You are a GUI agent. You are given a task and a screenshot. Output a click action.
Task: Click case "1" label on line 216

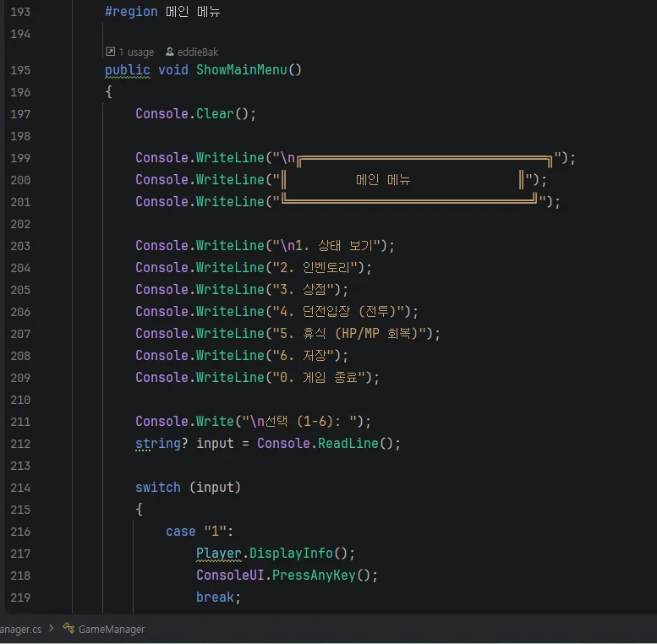[199, 531]
